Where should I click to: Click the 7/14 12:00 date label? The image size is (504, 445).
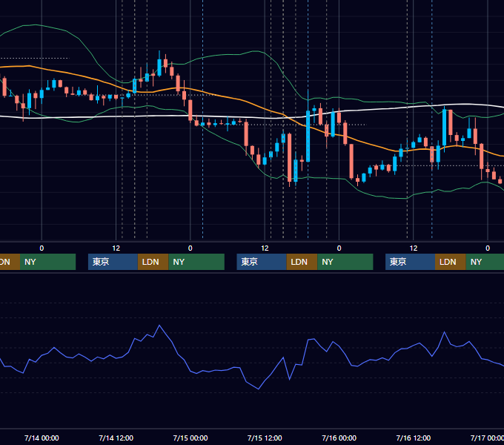116,438
